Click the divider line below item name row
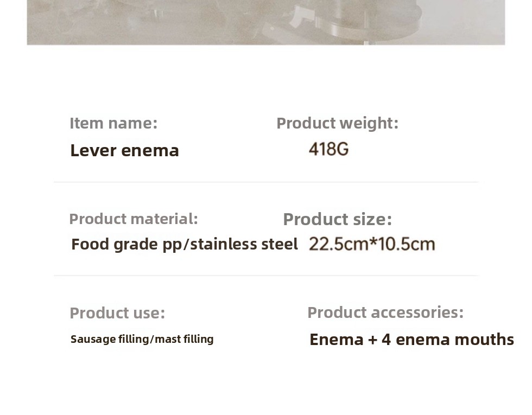The height and width of the screenshot is (415, 532). 266,182
